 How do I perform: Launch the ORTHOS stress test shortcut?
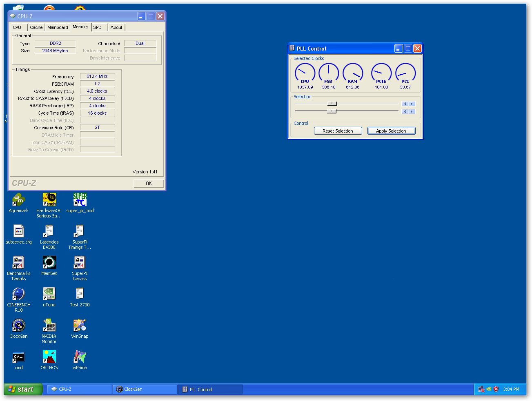(49, 357)
